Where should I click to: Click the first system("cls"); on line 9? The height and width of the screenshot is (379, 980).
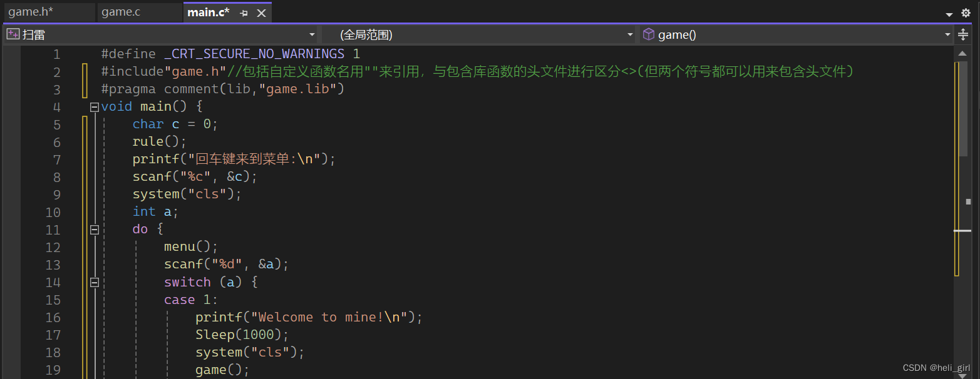(x=187, y=195)
